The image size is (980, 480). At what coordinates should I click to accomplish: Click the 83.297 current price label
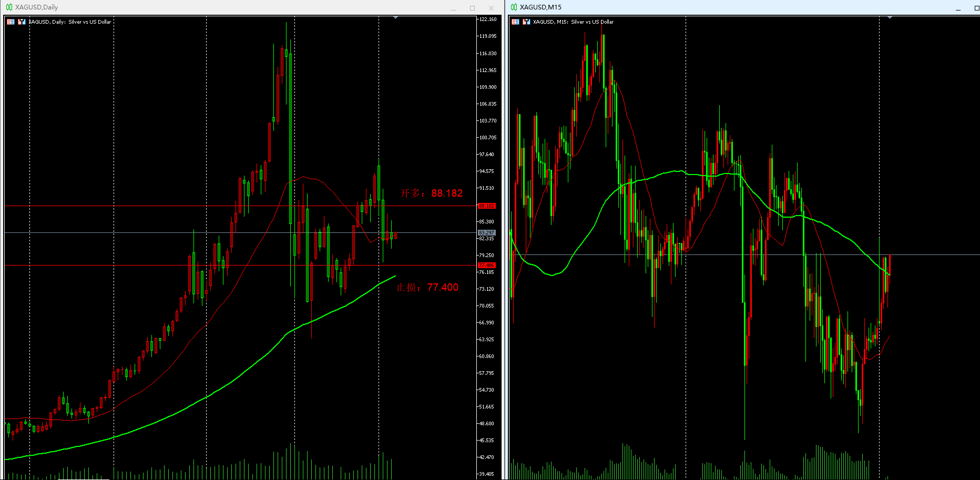coord(486,232)
